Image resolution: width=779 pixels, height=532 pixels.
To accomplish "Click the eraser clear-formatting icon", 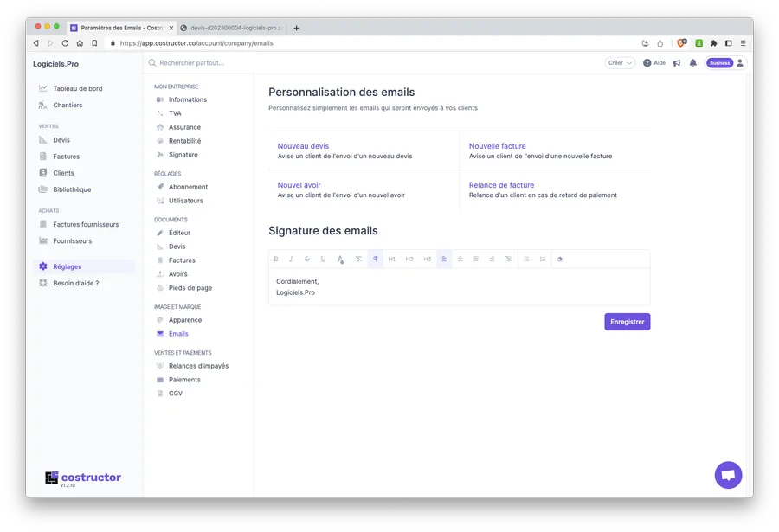I will point(560,259).
